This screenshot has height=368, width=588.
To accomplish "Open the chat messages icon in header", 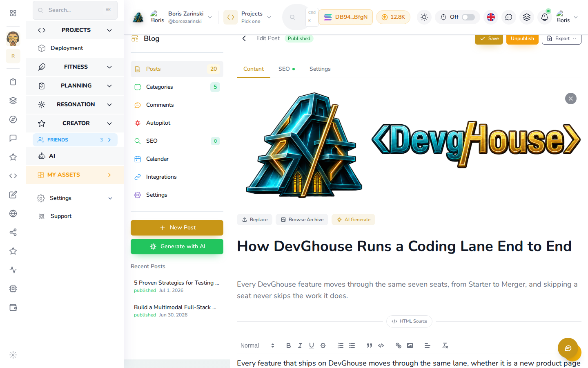I will point(509,17).
